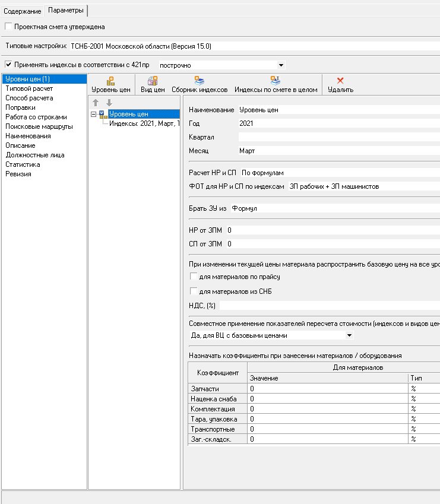Viewport: 440px width, 504px height.
Task: Click the Наименование field
Action: click(339, 110)
